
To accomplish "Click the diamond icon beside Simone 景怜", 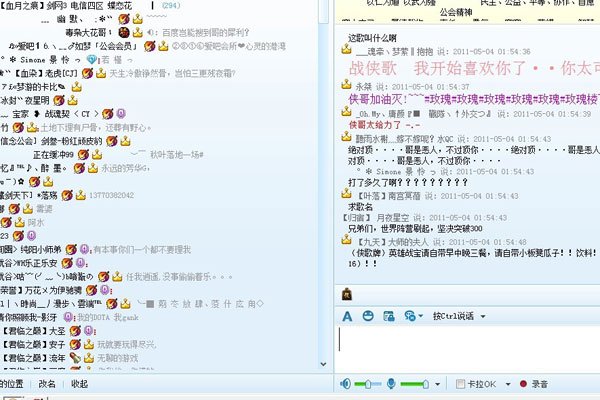I will tap(92, 60).
